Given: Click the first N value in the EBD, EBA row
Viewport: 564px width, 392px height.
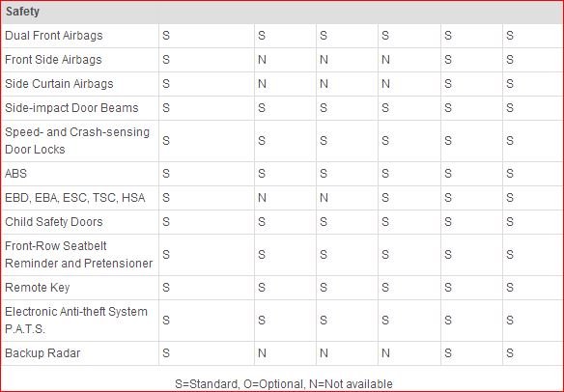Looking at the screenshot, I should tap(263, 198).
